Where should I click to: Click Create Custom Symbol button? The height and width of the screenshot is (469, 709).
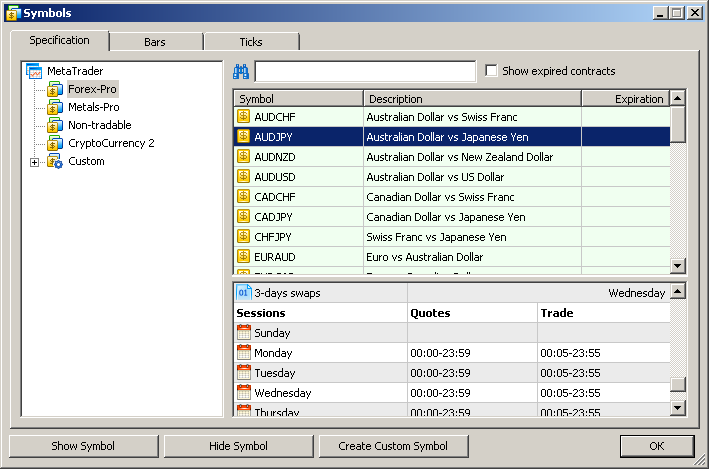(x=393, y=446)
